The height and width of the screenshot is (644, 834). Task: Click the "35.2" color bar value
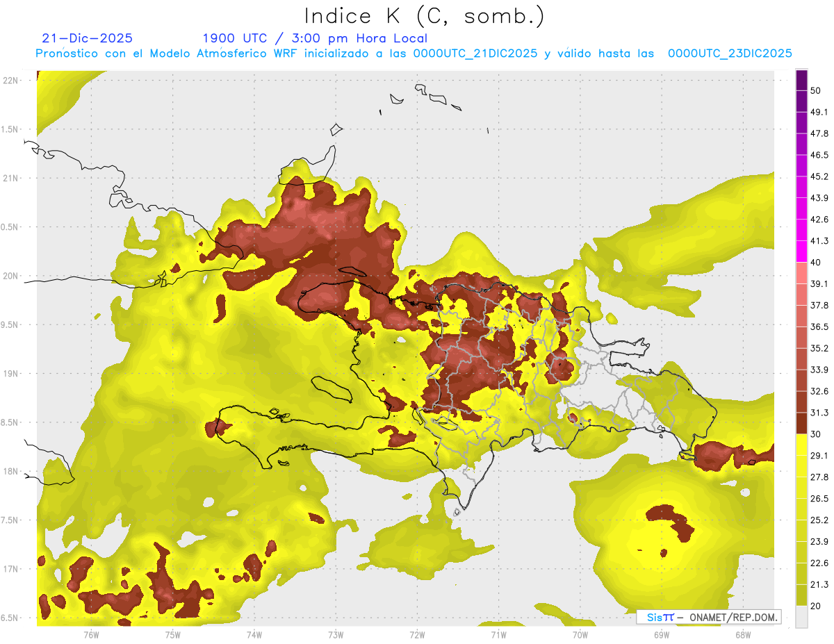tap(819, 348)
